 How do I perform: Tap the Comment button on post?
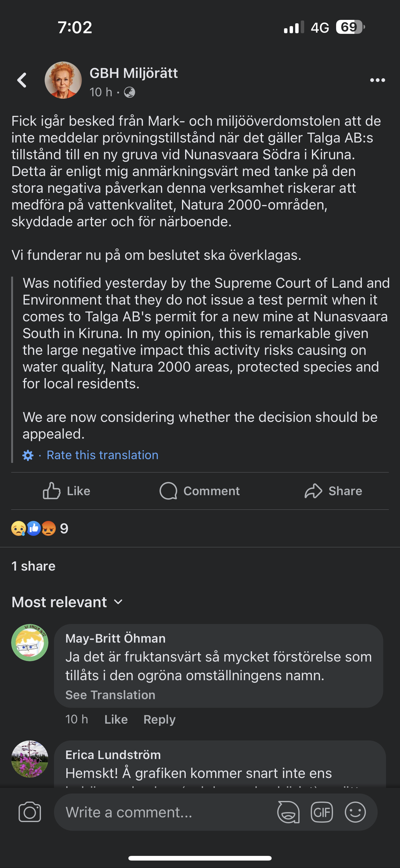[200, 491]
